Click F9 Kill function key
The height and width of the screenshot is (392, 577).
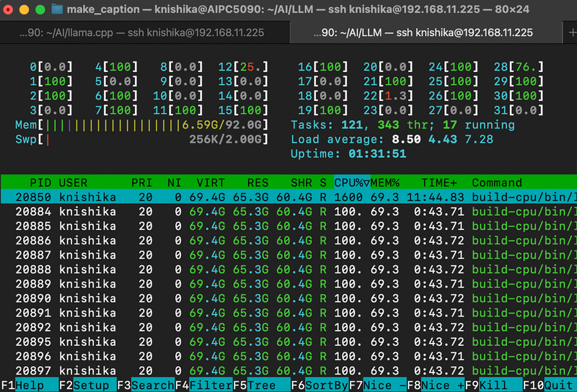[x=494, y=385]
